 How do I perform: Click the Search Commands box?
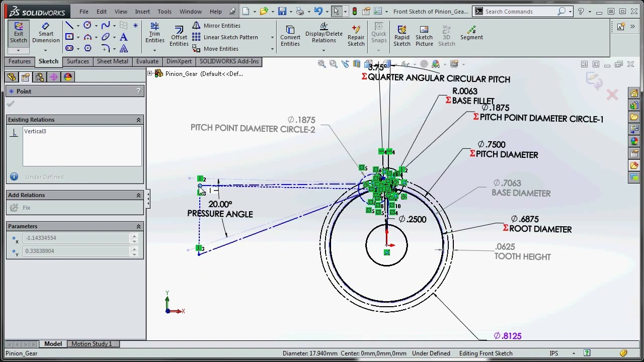[x=522, y=11]
